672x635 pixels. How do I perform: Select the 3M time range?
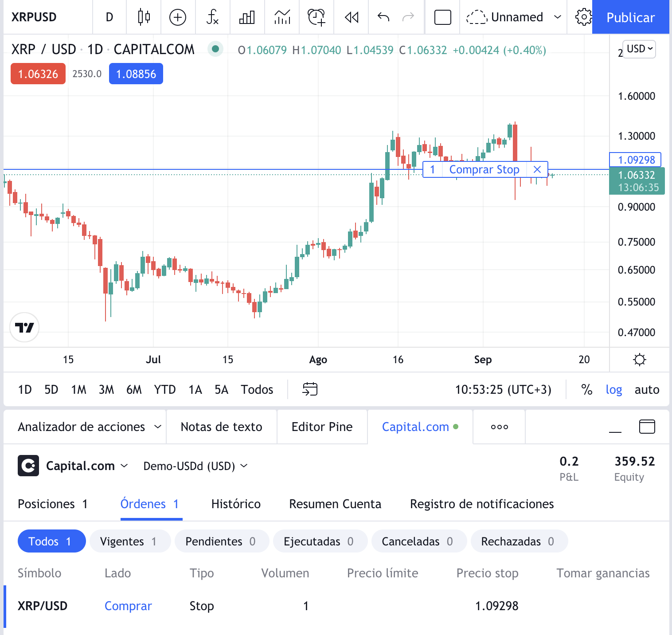[106, 389]
